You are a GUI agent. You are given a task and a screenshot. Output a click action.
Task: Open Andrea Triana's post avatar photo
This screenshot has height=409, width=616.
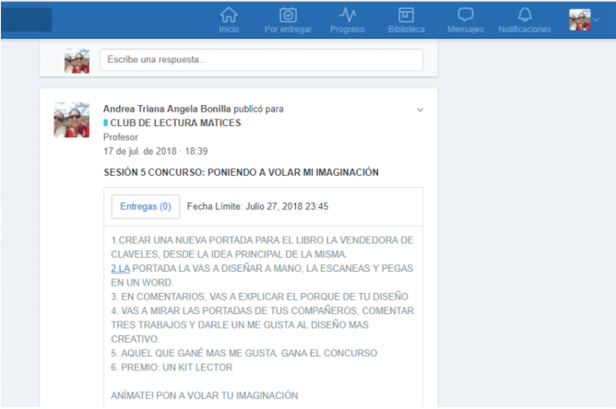coord(72,120)
